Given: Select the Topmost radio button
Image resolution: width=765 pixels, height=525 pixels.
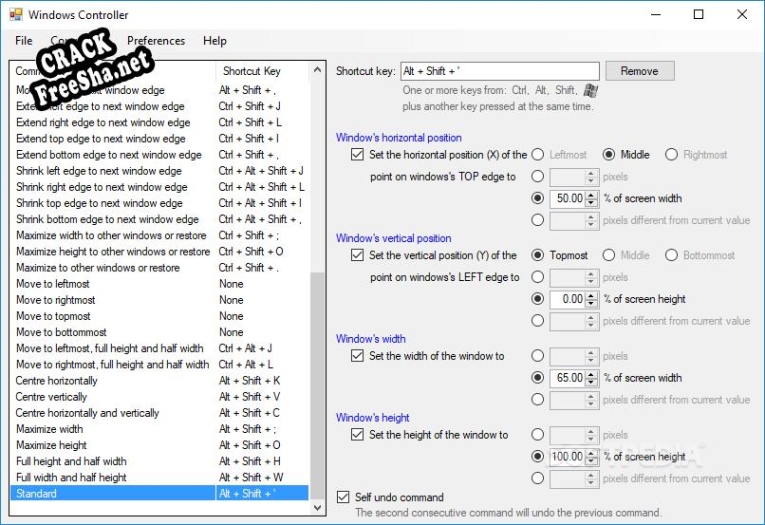Looking at the screenshot, I should click(x=538, y=255).
